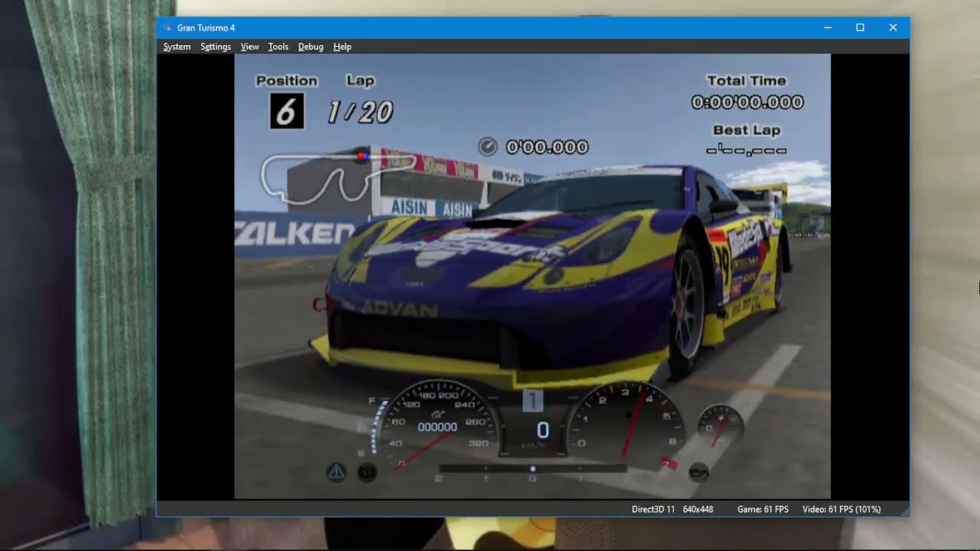
Task: Click the digital speed readout 0
Action: point(543,430)
